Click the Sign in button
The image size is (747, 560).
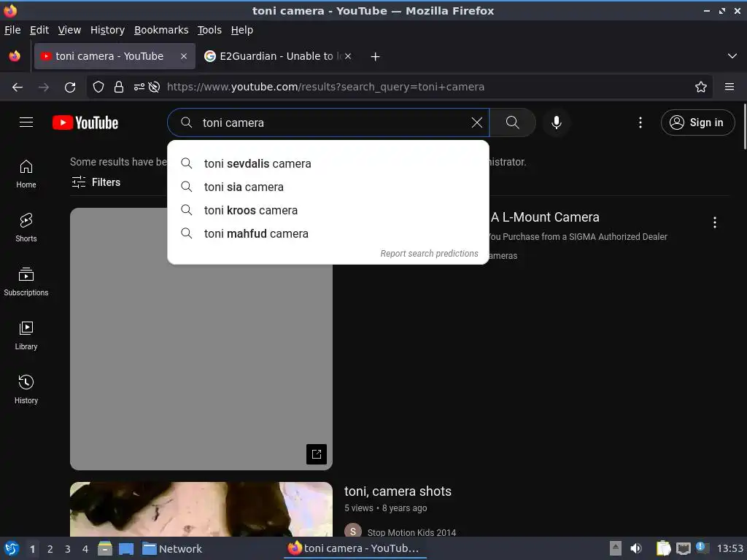click(697, 122)
